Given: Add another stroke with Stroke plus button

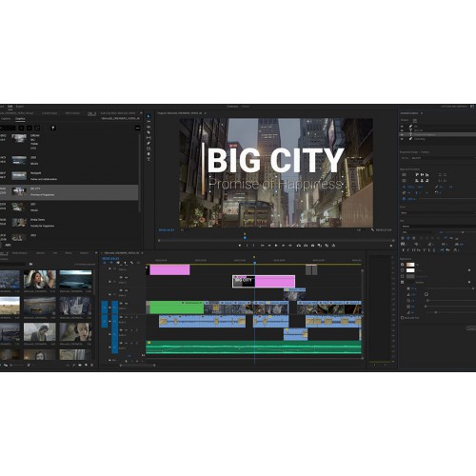Looking at the screenshot, I should pos(469,270).
